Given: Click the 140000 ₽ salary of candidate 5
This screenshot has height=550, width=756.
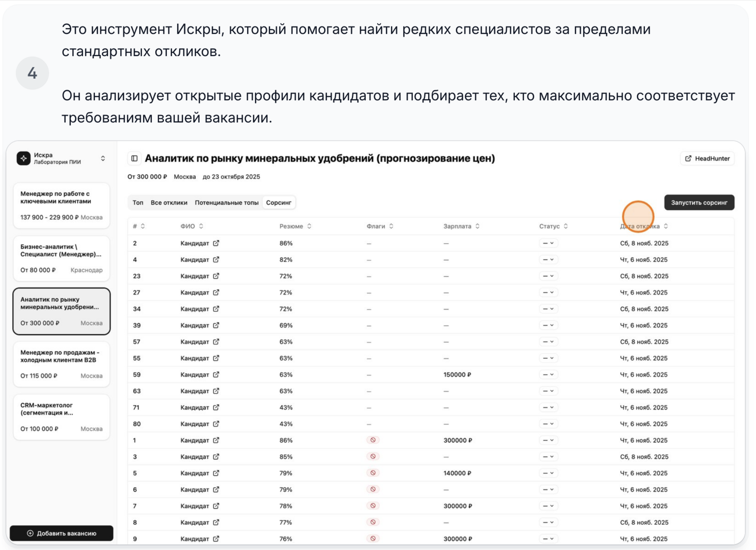Looking at the screenshot, I should (457, 473).
